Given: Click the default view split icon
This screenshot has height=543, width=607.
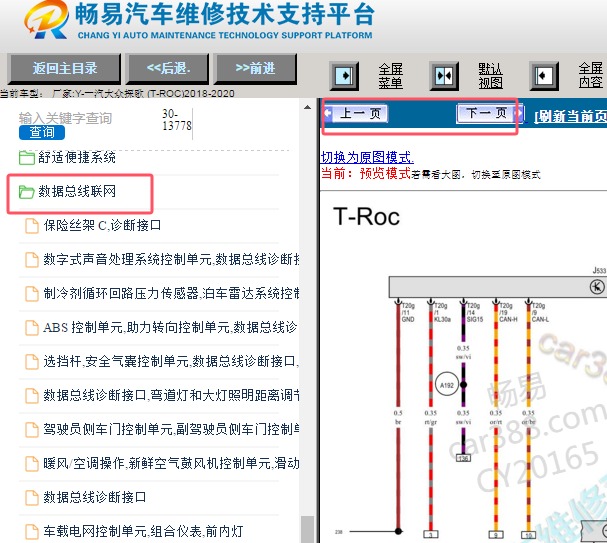Looking at the screenshot, I should pos(444,75).
